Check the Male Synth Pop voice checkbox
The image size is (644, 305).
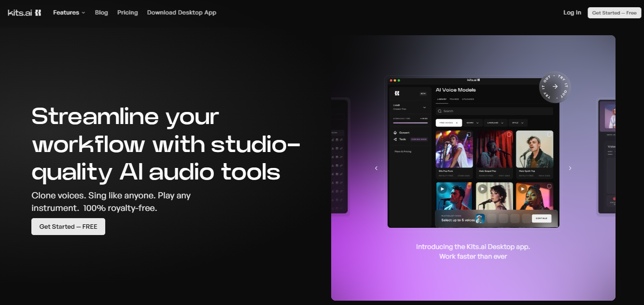point(549,135)
